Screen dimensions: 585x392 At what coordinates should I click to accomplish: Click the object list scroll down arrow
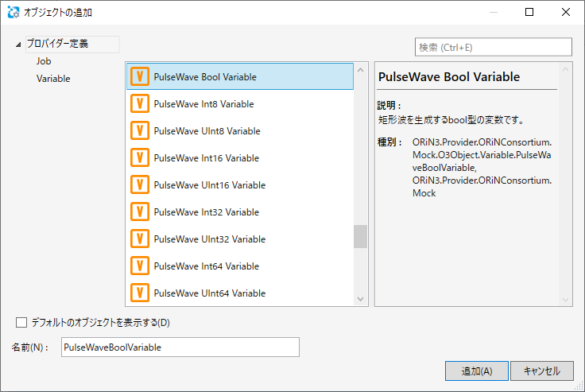click(360, 299)
